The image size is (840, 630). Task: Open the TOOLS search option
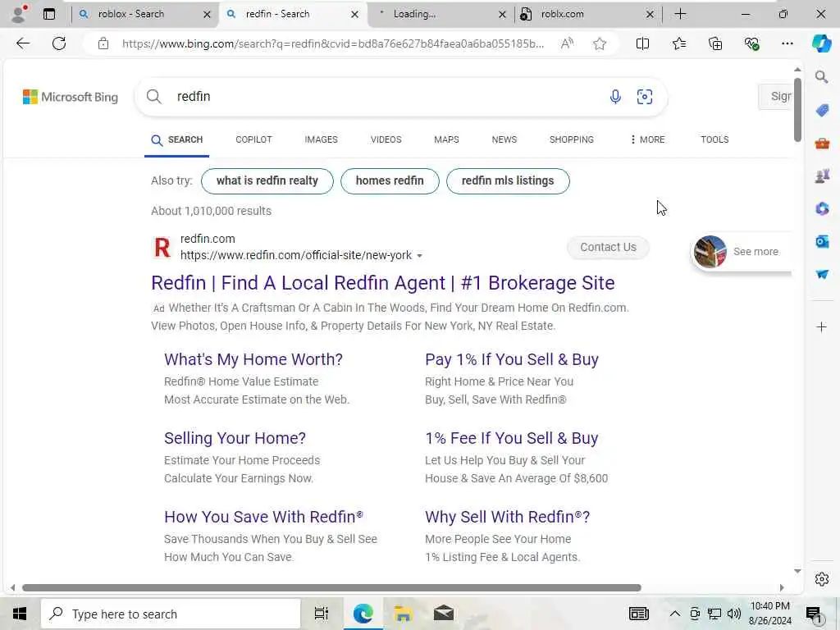pos(714,139)
